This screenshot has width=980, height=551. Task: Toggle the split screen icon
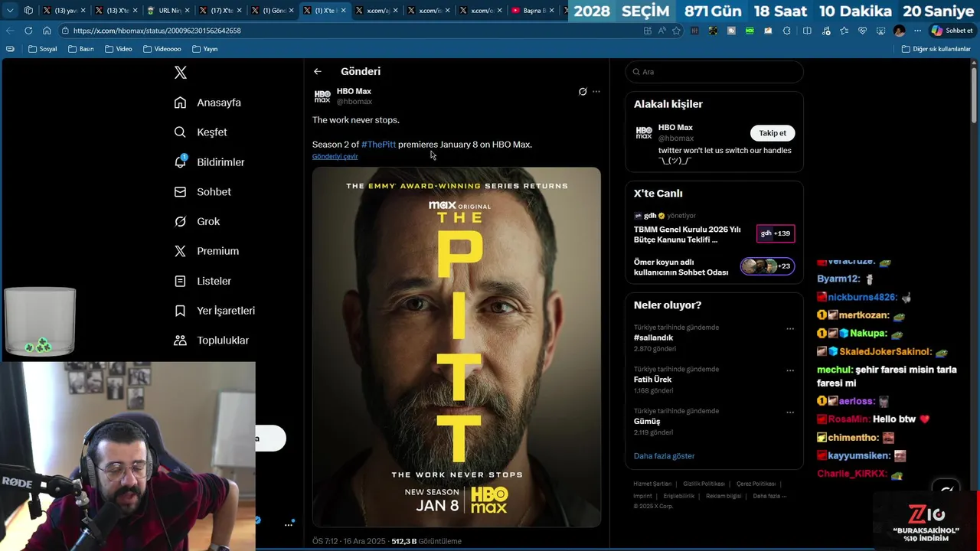click(807, 31)
